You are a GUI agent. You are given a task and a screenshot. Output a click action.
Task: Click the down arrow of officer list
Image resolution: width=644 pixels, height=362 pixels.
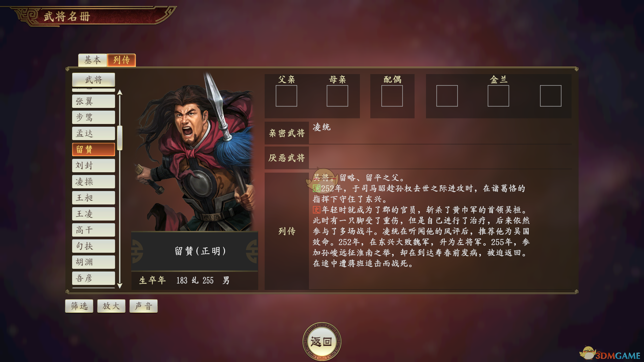pyautogui.click(x=120, y=286)
